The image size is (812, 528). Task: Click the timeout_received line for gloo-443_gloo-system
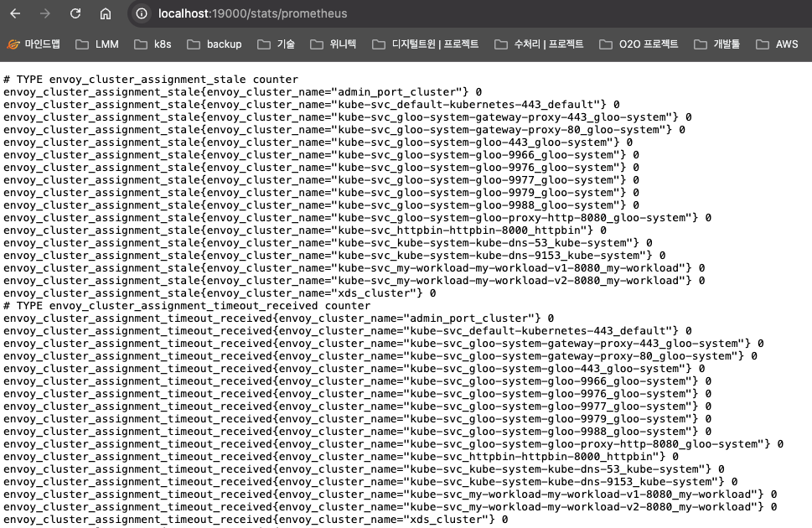(354, 369)
